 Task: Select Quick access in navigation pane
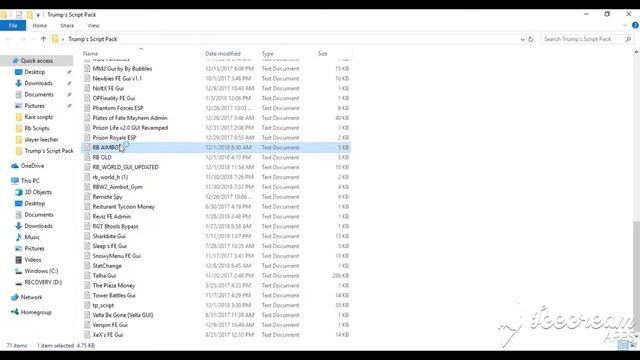[37, 61]
